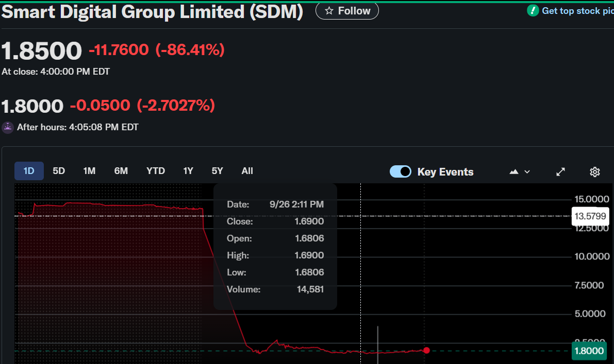
Task: Show the 1Y chart range
Action: [x=188, y=171]
